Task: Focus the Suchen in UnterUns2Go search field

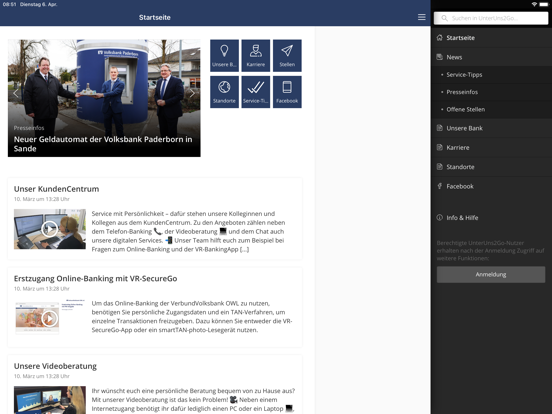Action: [491, 18]
